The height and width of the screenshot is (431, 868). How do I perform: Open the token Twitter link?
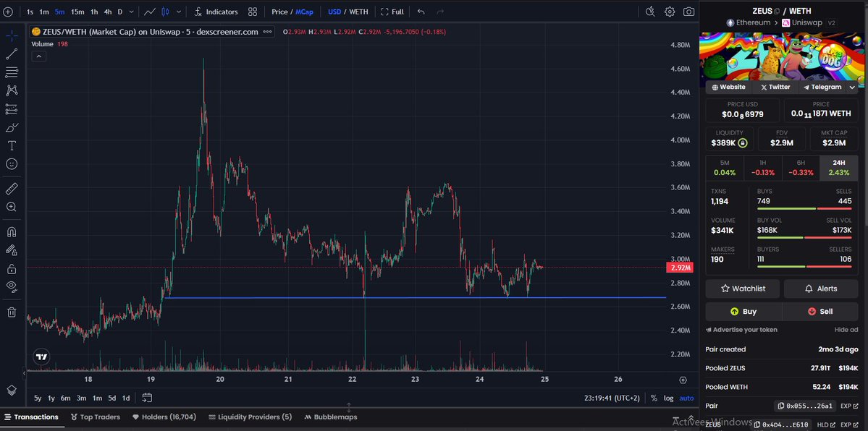(x=775, y=87)
